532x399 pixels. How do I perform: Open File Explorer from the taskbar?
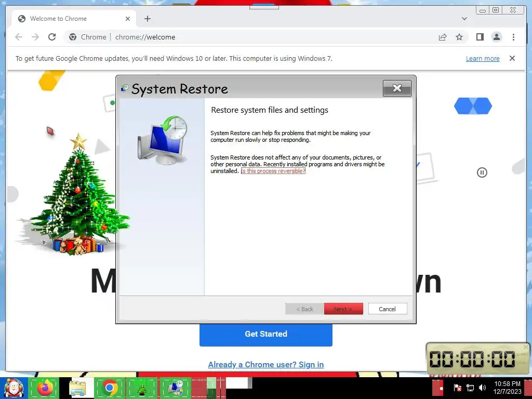click(78, 388)
